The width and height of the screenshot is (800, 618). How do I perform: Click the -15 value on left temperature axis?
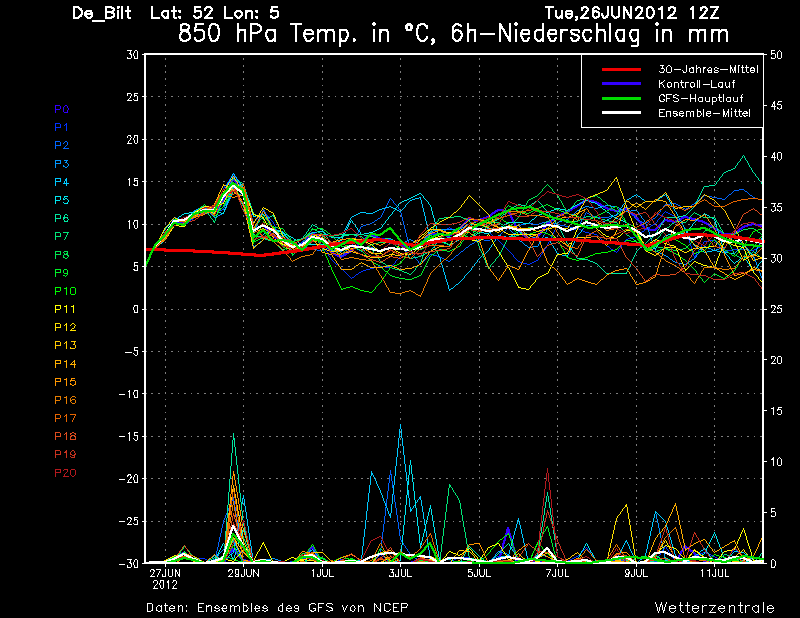coord(129,436)
